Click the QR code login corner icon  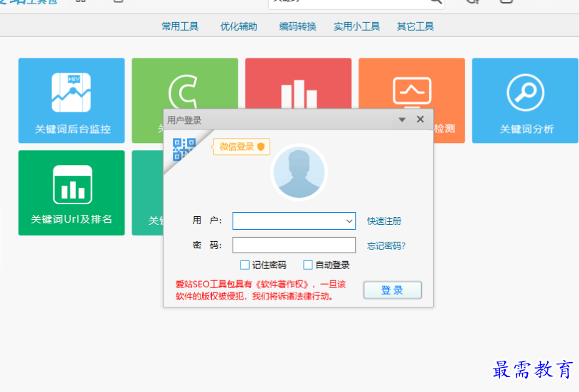(x=184, y=149)
